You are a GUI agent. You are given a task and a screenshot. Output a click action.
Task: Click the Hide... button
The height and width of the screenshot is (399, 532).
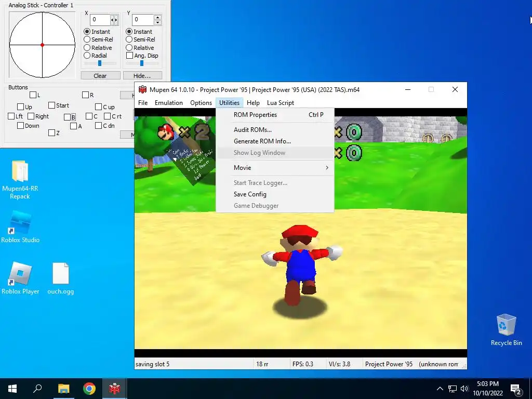(x=142, y=76)
